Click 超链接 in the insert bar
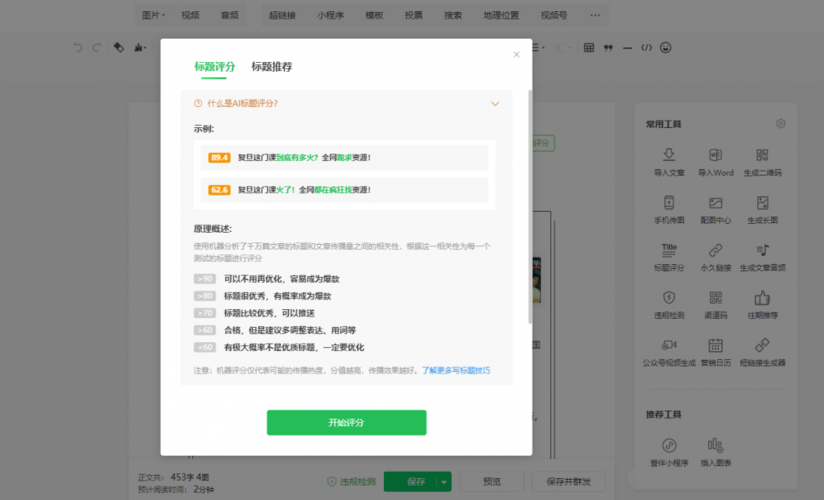Screen dimensions: 824x500 point(282,15)
